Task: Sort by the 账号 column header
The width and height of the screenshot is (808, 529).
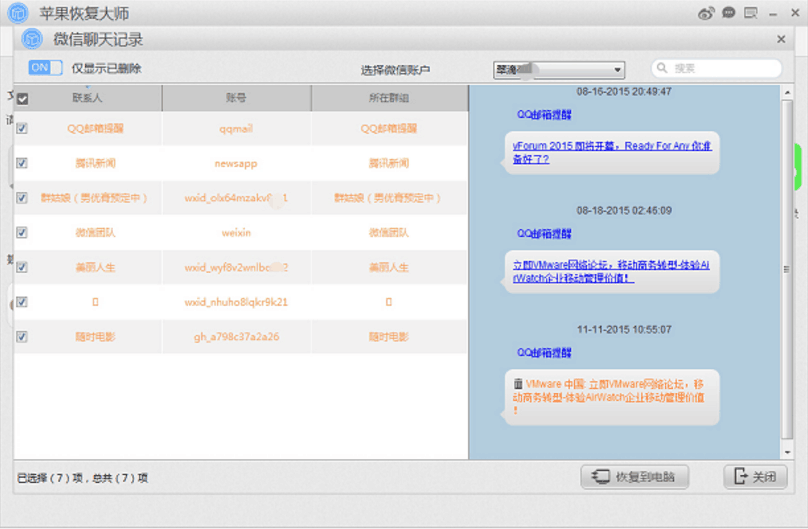Action: pos(237,98)
